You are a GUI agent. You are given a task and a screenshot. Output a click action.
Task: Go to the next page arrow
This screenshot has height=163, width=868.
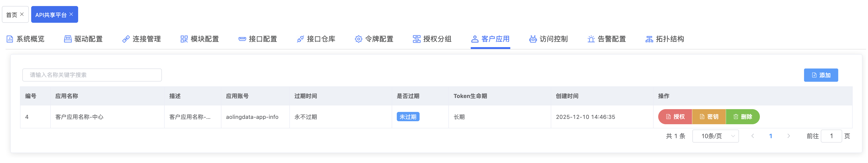point(788,136)
